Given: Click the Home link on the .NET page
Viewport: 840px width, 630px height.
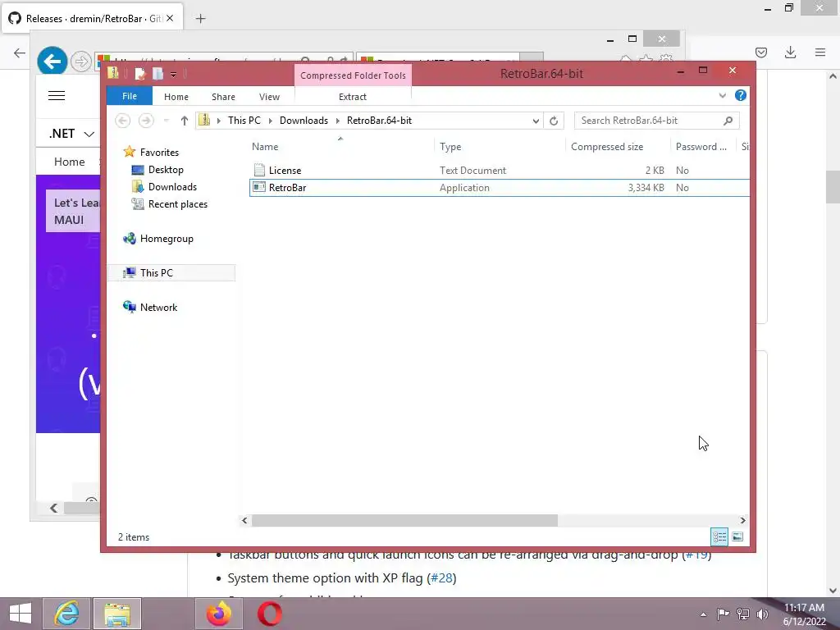Looking at the screenshot, I should [70, 162].
